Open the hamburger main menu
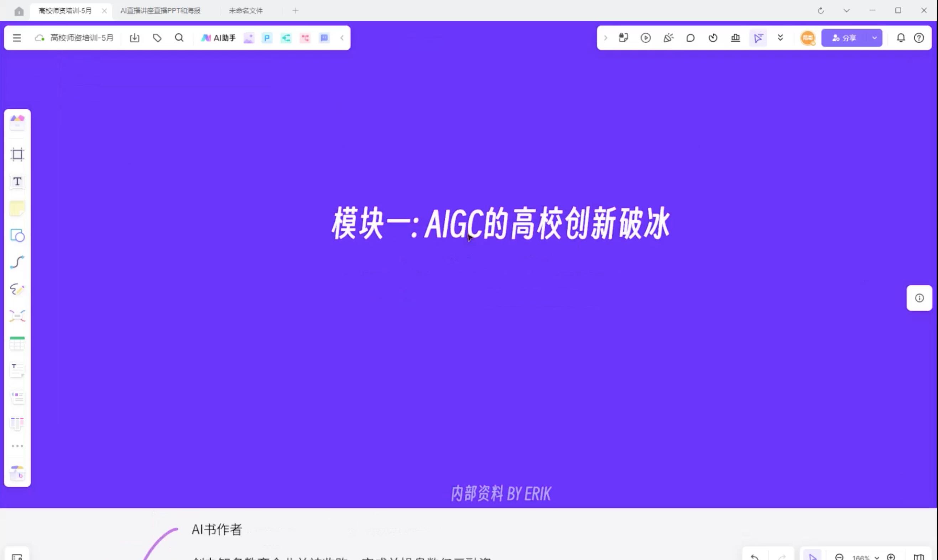Screen dimensions: 938x560 (x=17, y=38)
